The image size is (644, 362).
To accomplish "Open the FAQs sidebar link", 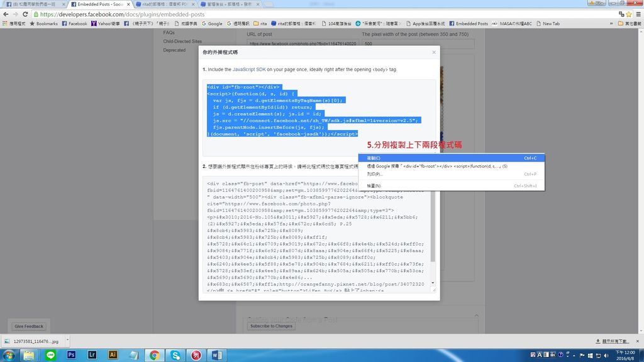I will pyautogui.click(x=169, y=33).
